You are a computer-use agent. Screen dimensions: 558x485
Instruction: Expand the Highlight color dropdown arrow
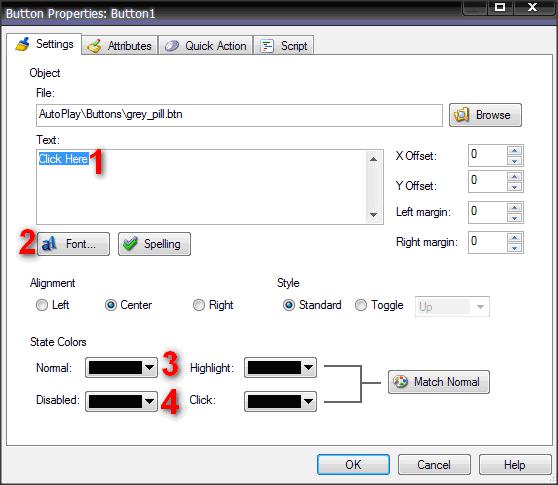[308, 368]
